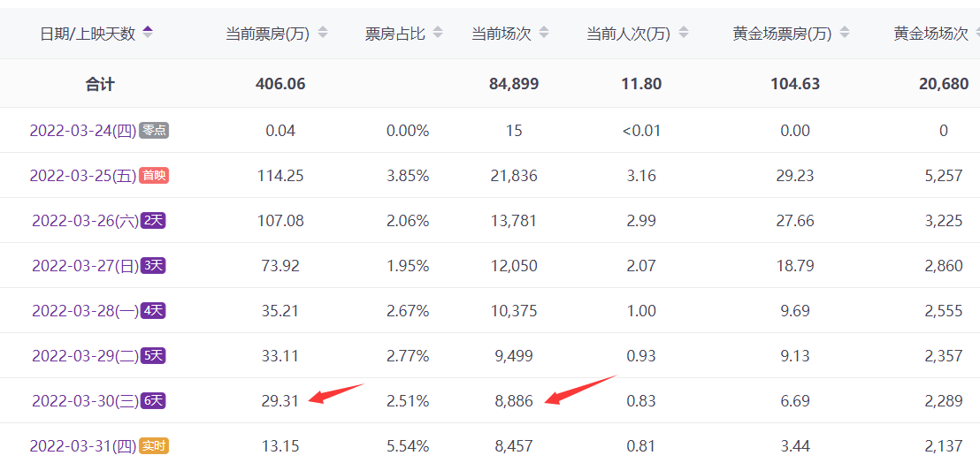
Task: Click the 日期/上映天数 column header
Action: tap(88, 34)
